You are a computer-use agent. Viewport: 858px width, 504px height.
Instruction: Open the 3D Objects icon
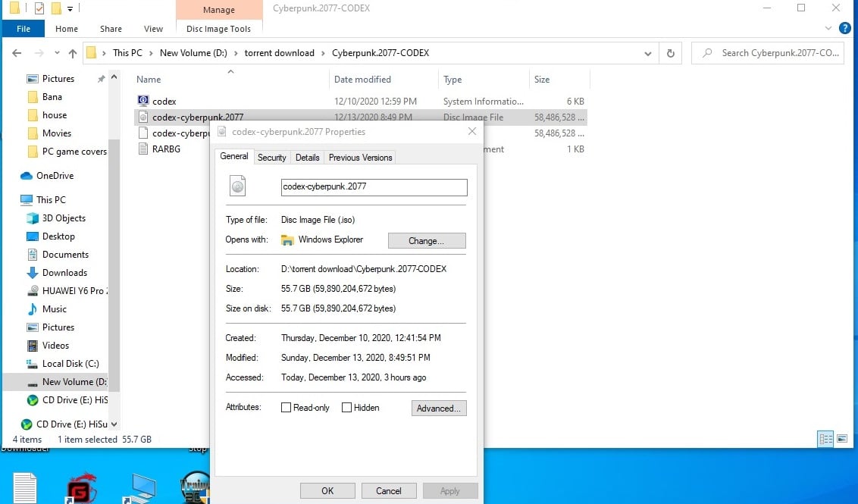coord(33,218)
